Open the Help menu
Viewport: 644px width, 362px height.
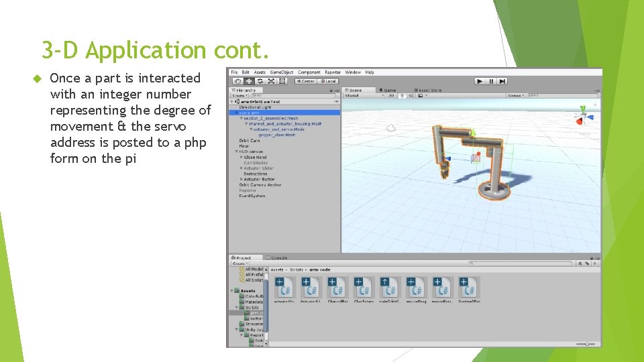370,72
